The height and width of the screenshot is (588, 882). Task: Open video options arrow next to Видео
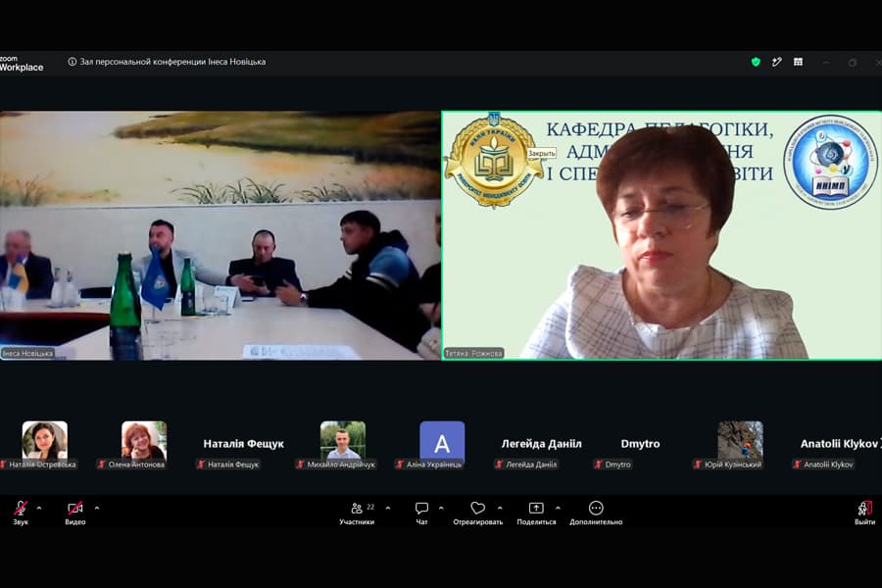tap(97, 508)
